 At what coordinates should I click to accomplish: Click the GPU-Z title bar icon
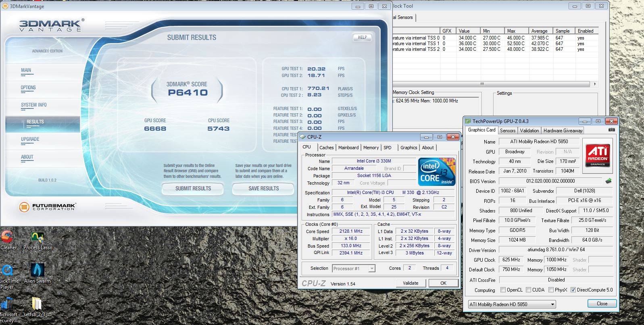tap(468, 121)
